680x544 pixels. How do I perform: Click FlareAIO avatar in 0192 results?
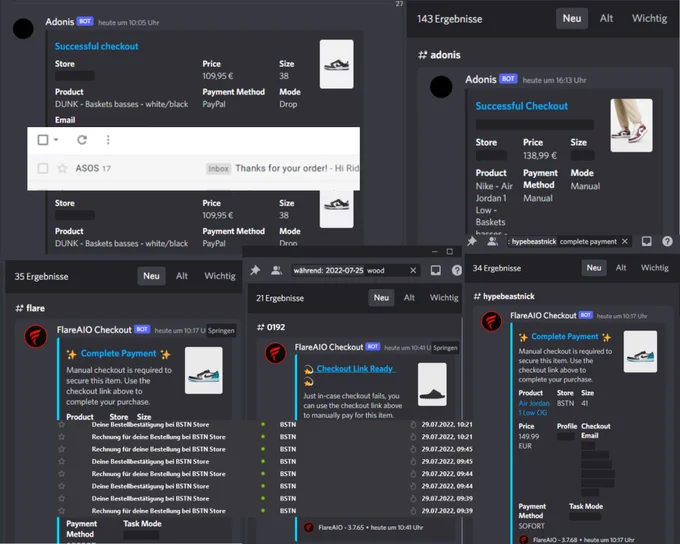(x=275, y=353)
